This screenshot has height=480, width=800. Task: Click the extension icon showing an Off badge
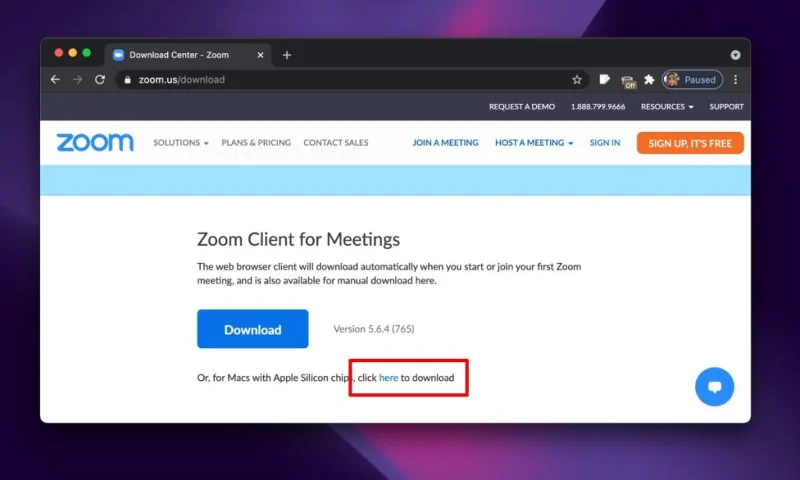pos(628,81)
